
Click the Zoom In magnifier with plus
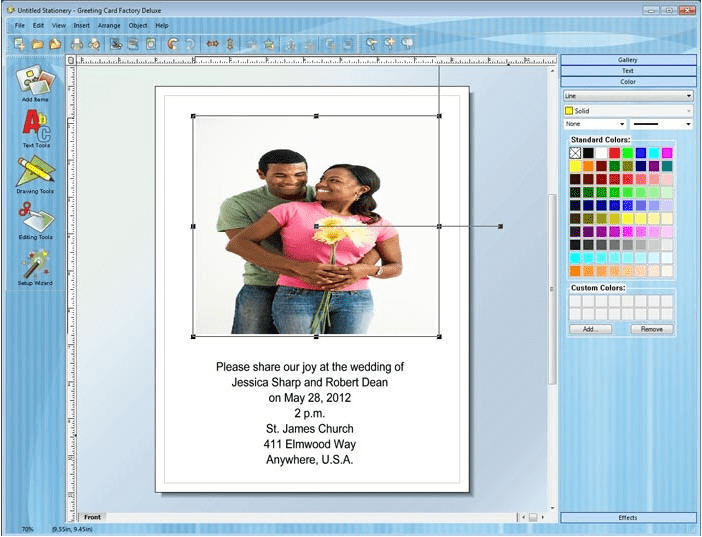coord(390,43)
